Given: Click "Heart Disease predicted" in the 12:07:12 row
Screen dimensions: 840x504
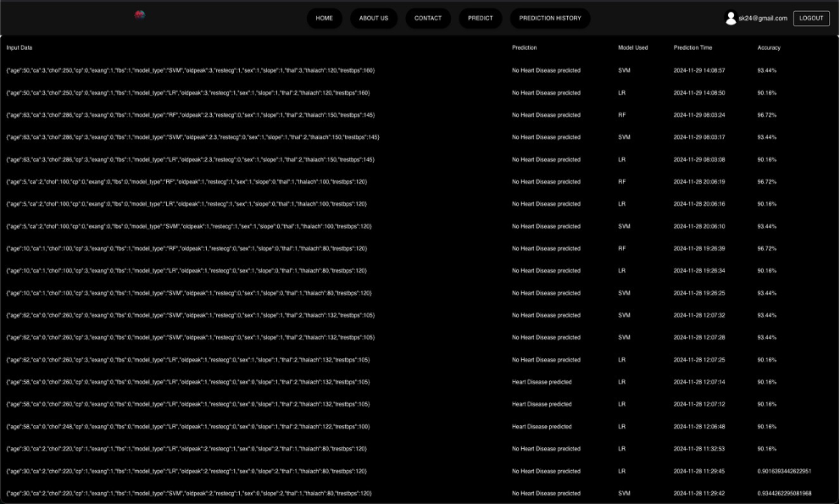Looking at the screenshot, I should 542,404.
